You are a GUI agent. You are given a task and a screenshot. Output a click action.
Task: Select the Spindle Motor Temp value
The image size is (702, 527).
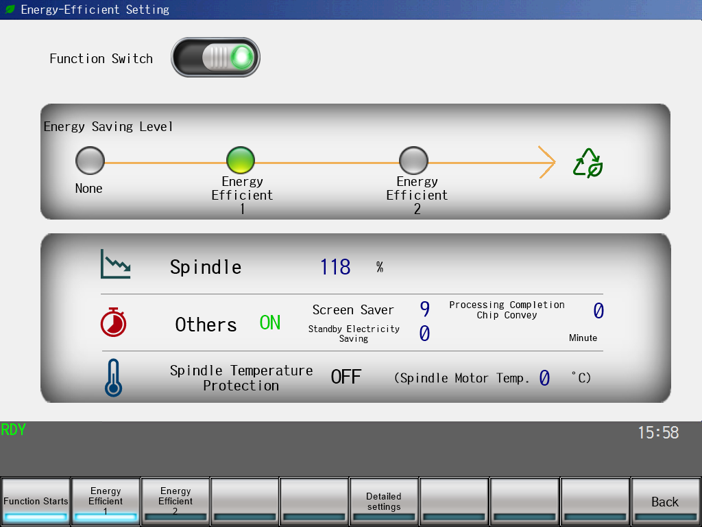click(544, 378)
